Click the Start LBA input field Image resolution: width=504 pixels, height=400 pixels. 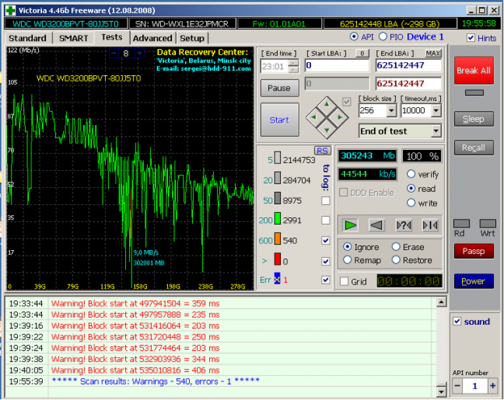coord(337,65)
